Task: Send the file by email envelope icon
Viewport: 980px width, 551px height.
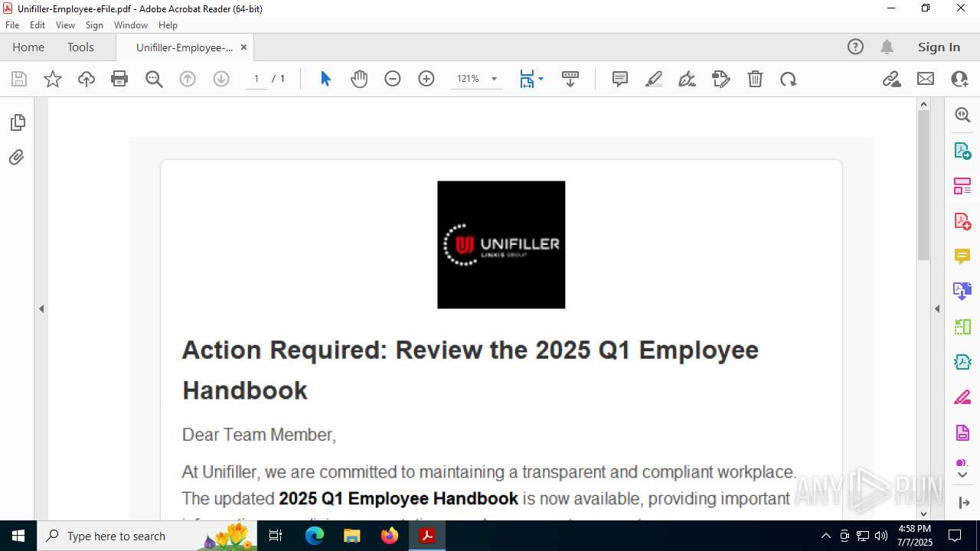Action: coord(926,79)
